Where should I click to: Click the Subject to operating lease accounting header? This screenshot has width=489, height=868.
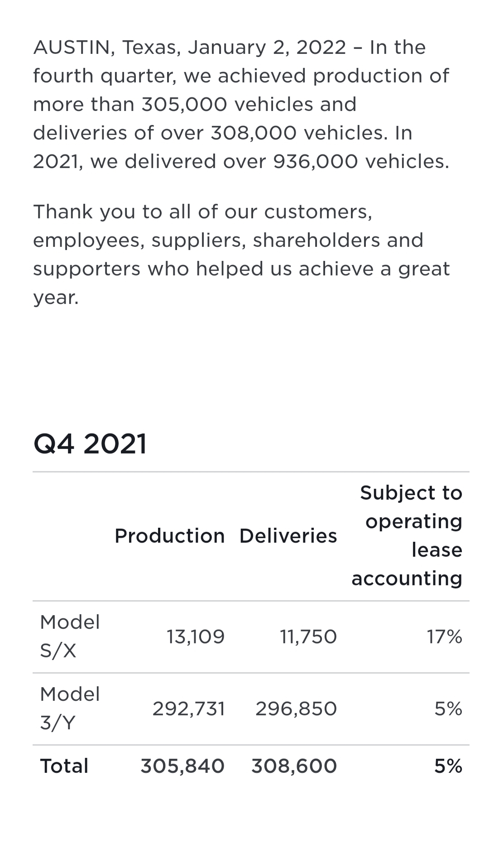(x=407, y=535)
